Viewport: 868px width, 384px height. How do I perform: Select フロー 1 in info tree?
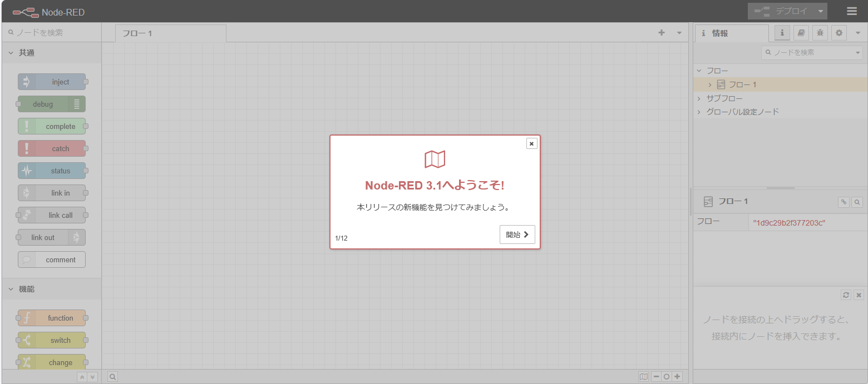tap(780, 84)
